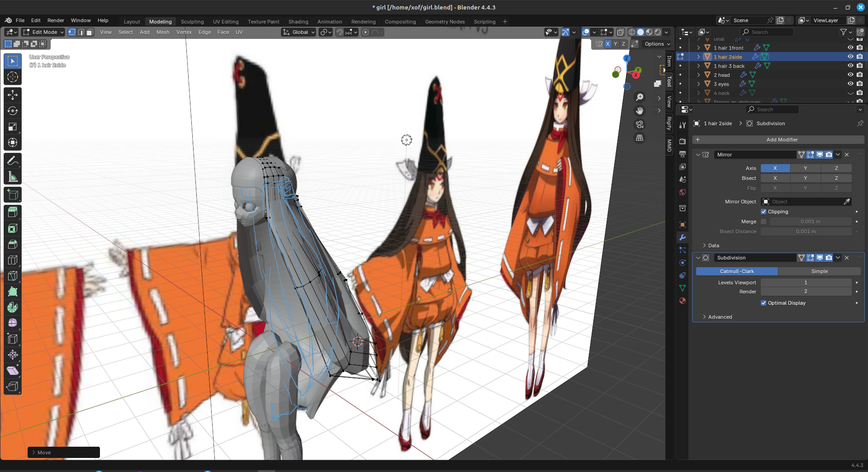Collapse the Subdivision modifier panel

tap(698, 258)
